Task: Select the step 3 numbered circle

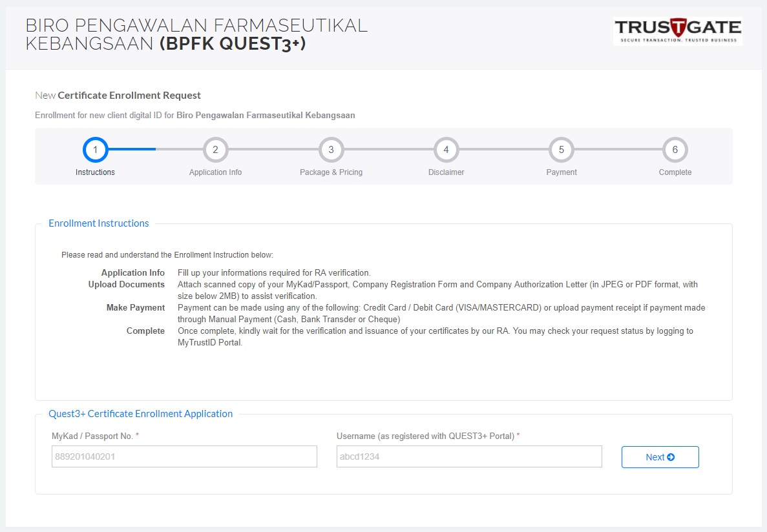Action: coord(331,150)
